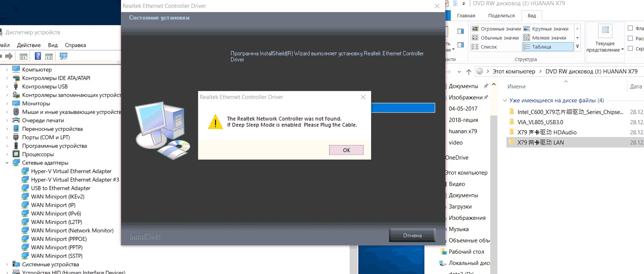Select Музыка in the navigation pane

(x=459, y=229)
